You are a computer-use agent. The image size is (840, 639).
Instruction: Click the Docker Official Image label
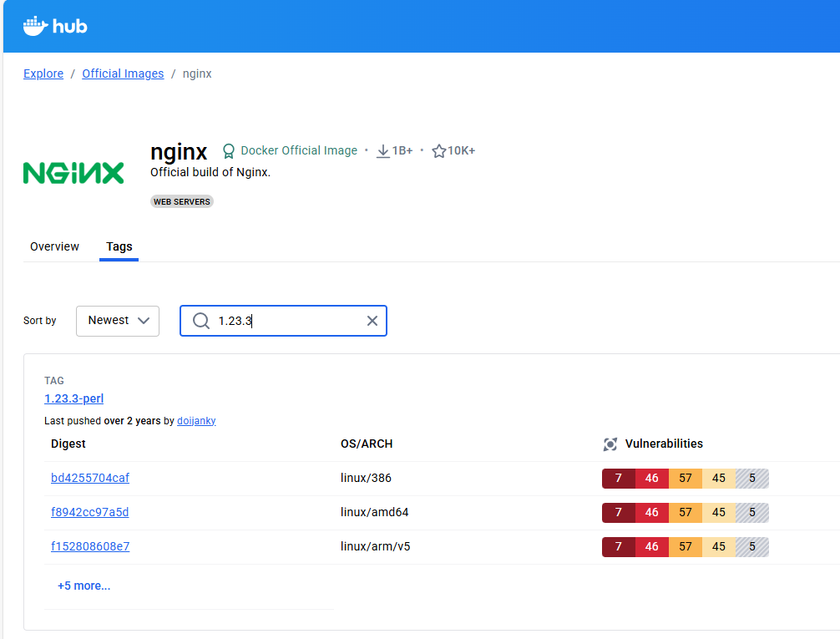(x=299, y=150)
